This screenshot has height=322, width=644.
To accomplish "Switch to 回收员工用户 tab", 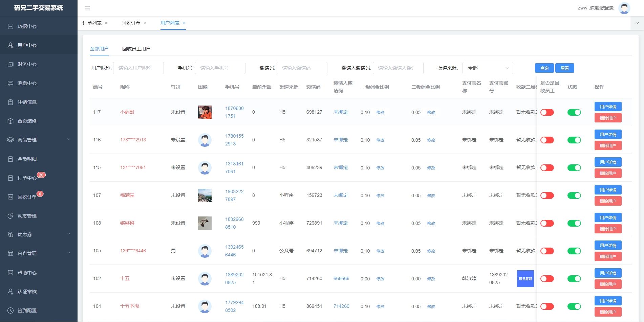I will pos(136,49).
